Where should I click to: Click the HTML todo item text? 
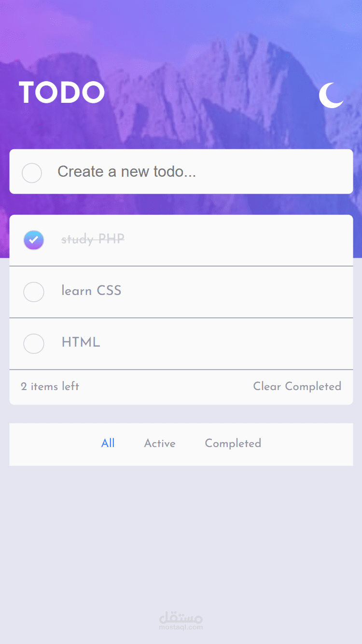[81, 342]
